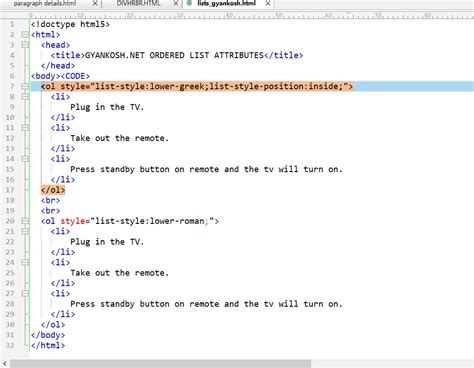Click closing li tag on line 16
The height and width of the screenshot is (368, 474).
[63, 179]
